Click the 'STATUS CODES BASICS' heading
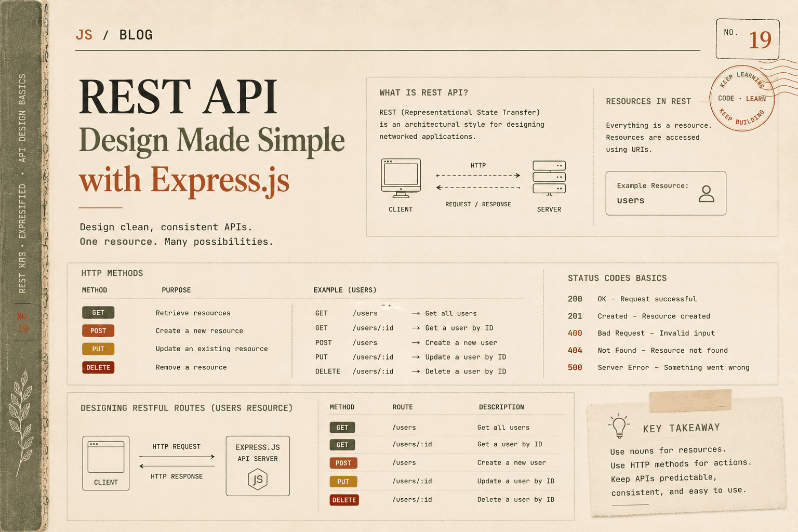The image size is (798, 532). pyautogui.click(x=617, y=278)
